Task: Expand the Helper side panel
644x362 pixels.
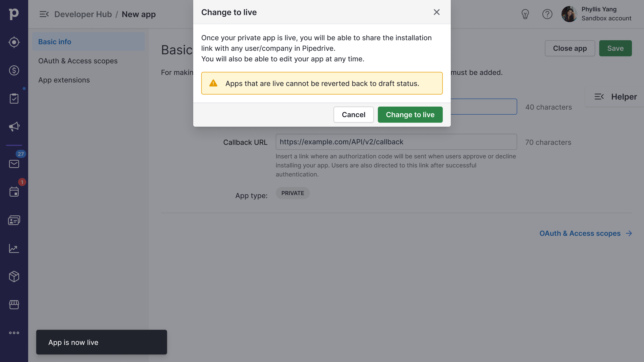Action: 615,97
